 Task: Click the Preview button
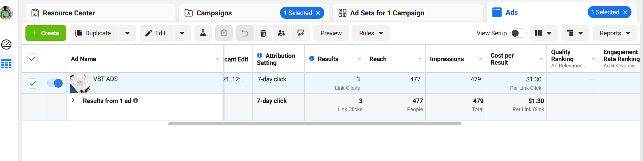(x=331, y=33)
